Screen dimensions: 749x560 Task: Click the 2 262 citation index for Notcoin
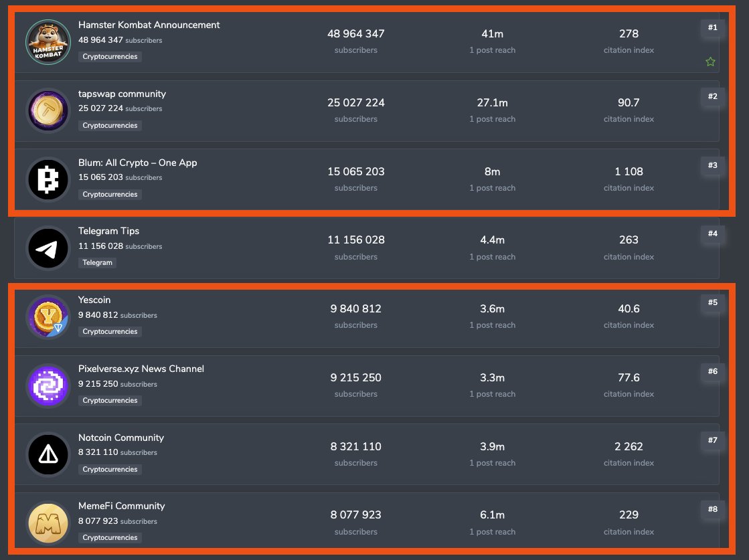click(x=629, y=446)
